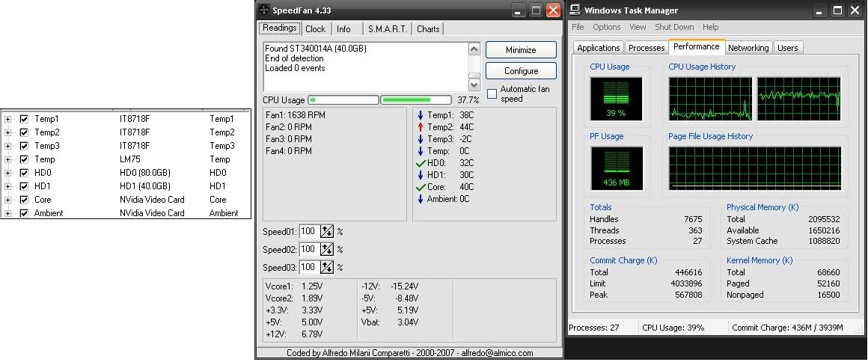Image resolution: width=868 pixels, height=362 pixels.
Task: Open Task Manager Applications tab
Action: 599,48
